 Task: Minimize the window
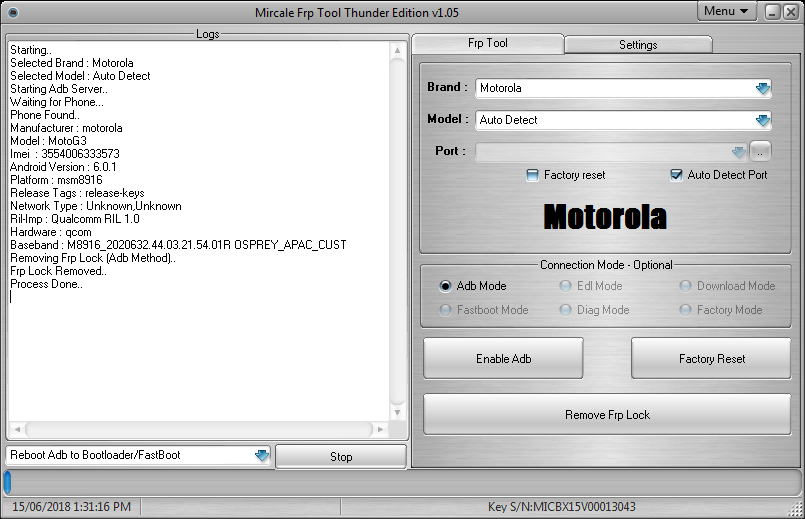click(773, 12)
